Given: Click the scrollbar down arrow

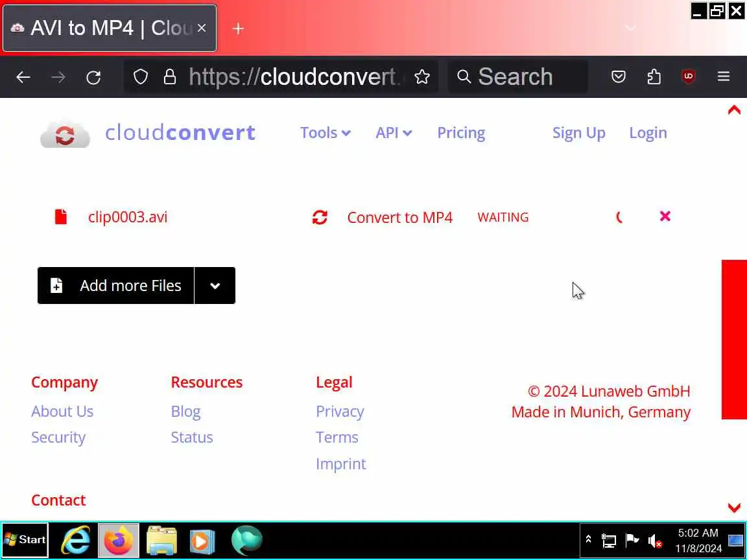Looking at the screenshot, I should [x=734, y=507].
